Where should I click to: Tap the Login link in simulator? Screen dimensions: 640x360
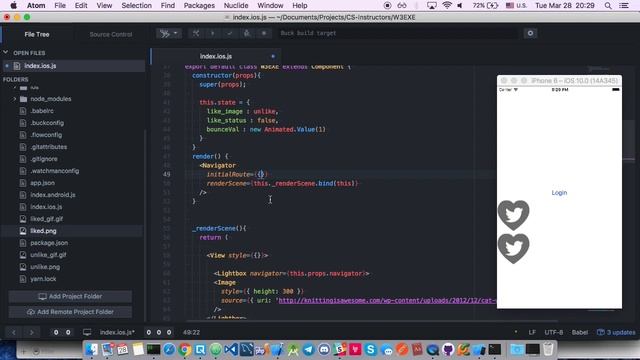point(559,193)
